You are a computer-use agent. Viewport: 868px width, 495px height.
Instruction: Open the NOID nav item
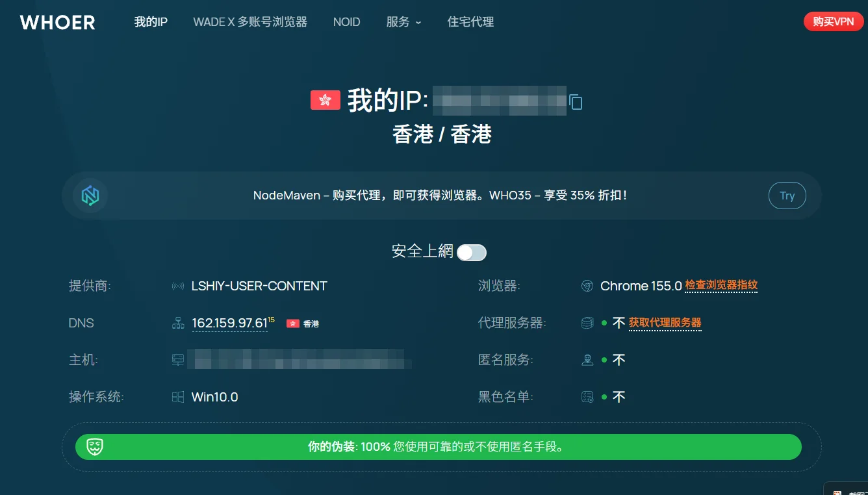pyautogui.click(x=346, y=22)
